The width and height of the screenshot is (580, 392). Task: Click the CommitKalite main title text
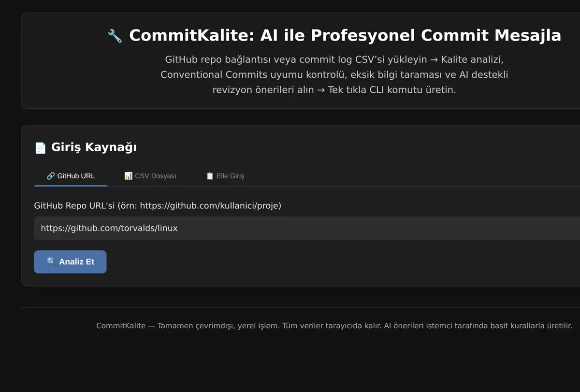pyautogui.click(x=345, y=35)
